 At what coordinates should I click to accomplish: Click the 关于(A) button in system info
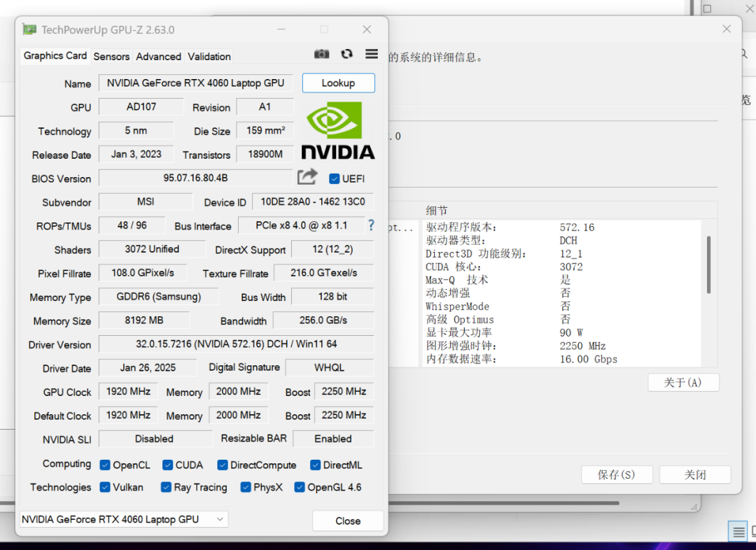point(683,383)
